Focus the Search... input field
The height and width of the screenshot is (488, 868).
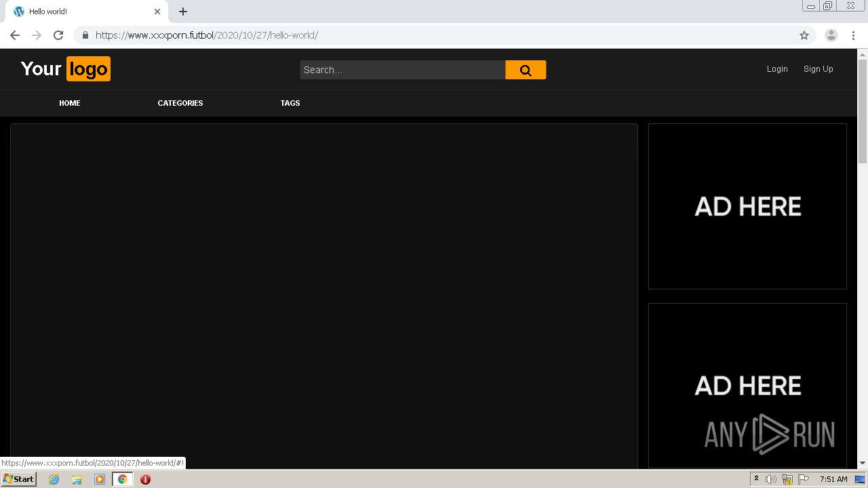point(403,70)
